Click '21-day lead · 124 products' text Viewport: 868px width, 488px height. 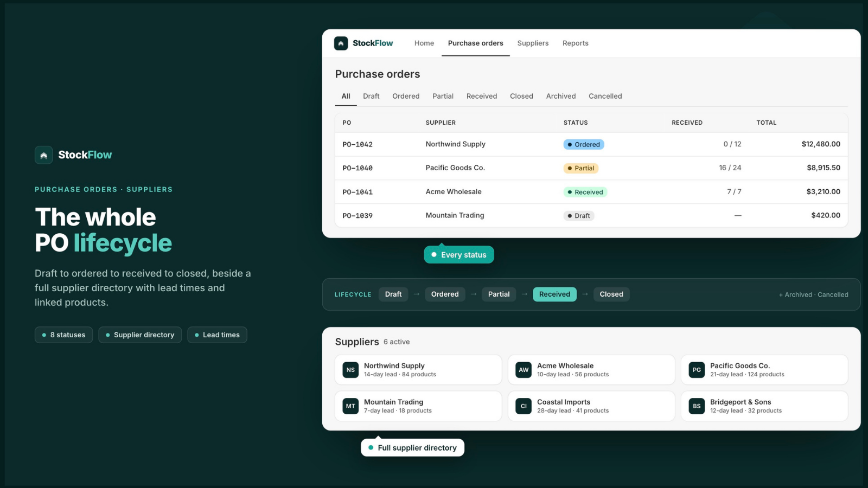click(747, 375)
